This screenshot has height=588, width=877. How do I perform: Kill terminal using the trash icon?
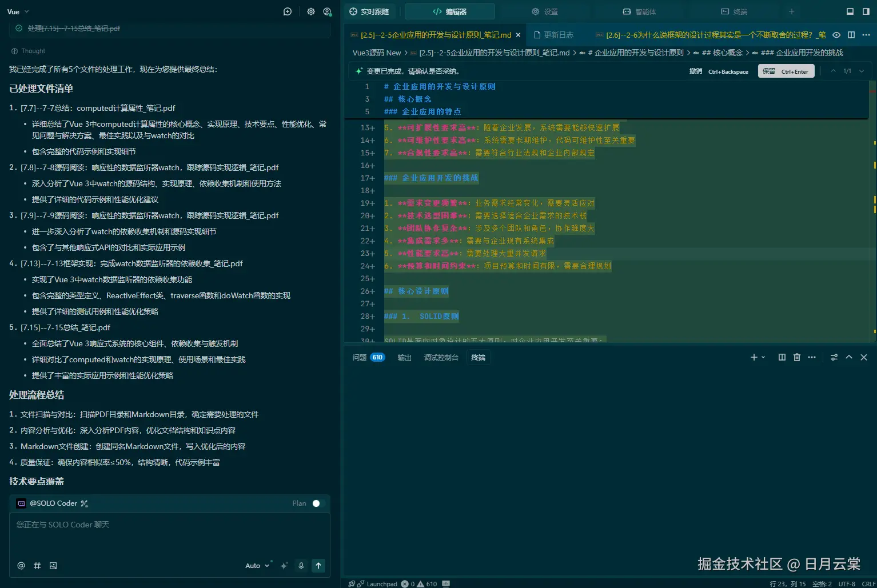click(x=797, y=357)
